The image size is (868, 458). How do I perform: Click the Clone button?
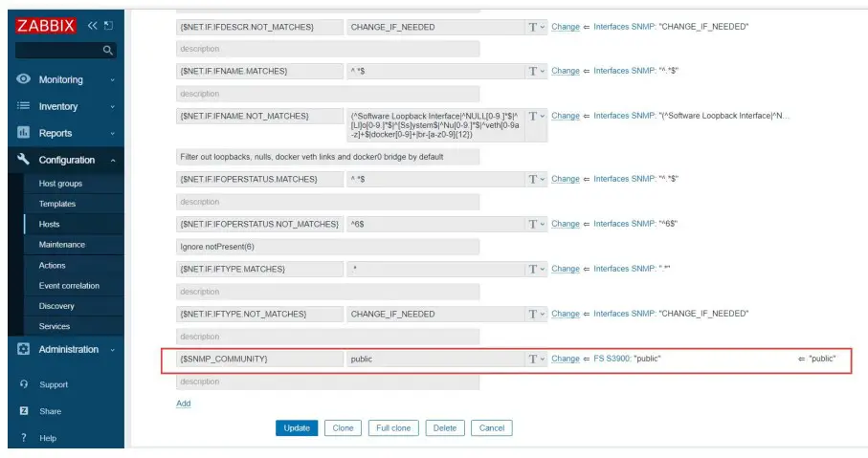343,428
